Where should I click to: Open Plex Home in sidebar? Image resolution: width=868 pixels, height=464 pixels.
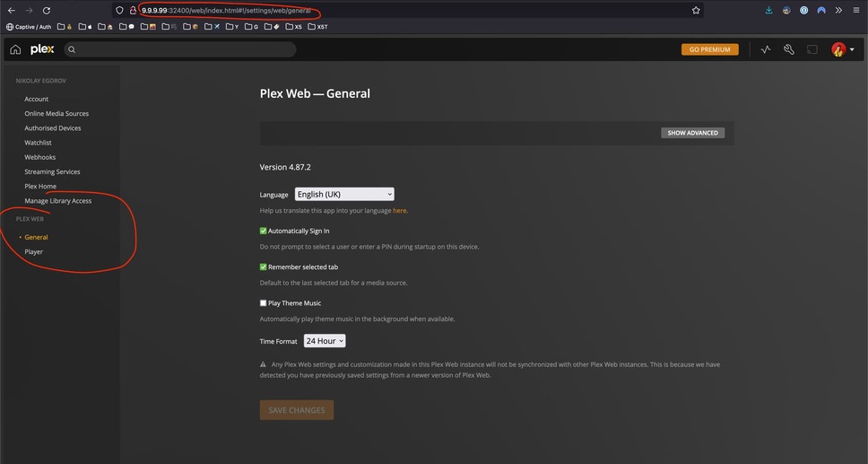pos(40,187)
